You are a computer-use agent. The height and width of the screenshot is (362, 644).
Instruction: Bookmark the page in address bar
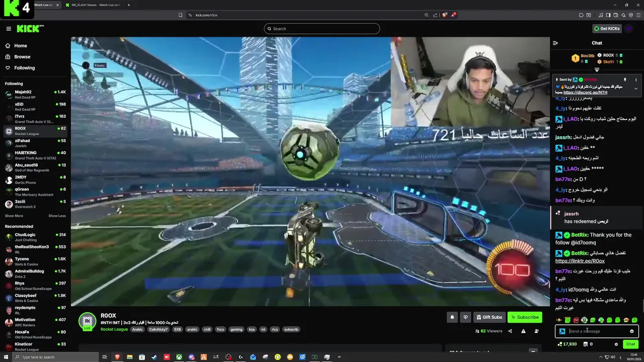(180, 15)
